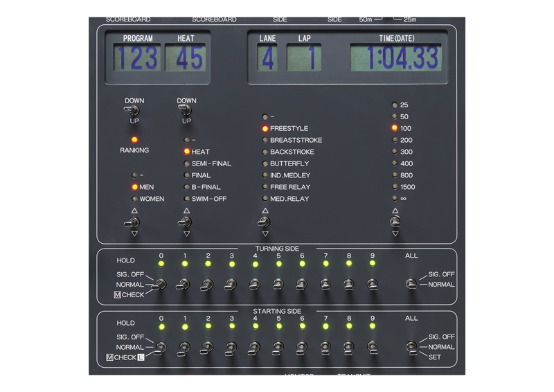Select the WOMEN indicator light
The width and height of the screenshot is (554, 392).
(134, 199)
